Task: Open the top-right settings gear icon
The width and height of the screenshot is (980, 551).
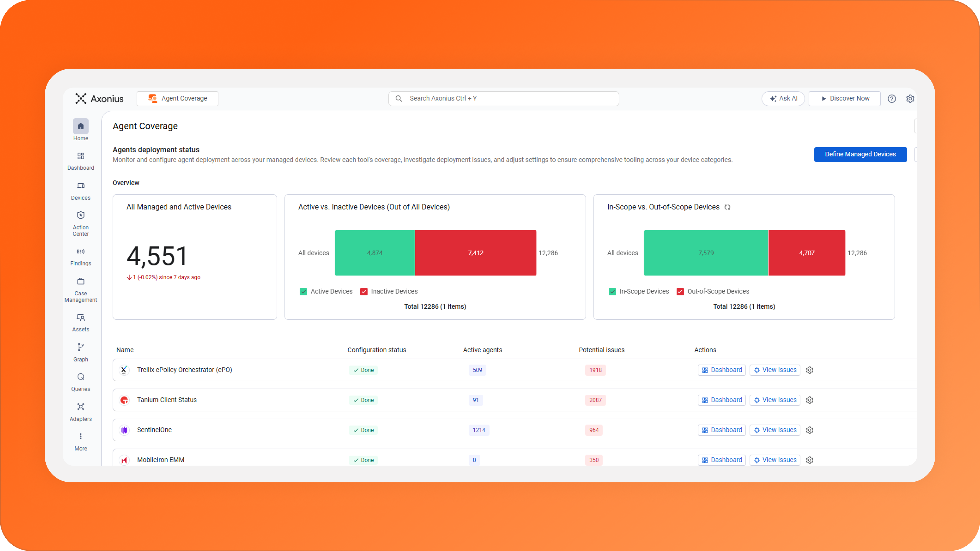Action: (910, 99)
